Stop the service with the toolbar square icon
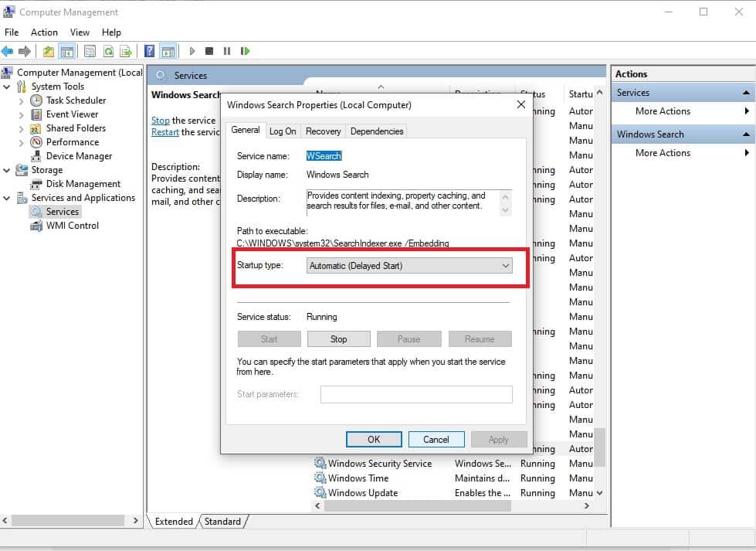 (x=209, y=51)
